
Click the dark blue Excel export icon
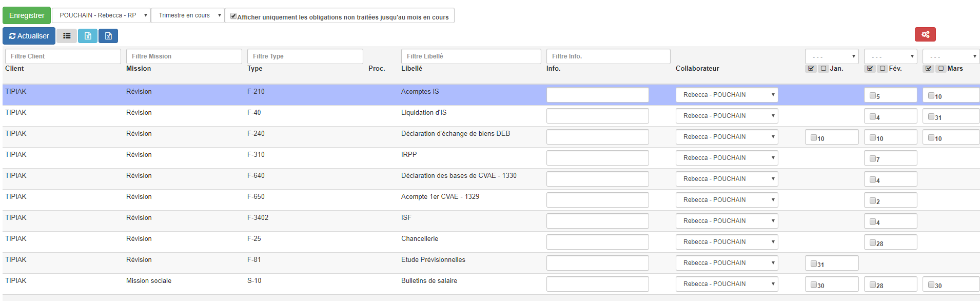108,36
